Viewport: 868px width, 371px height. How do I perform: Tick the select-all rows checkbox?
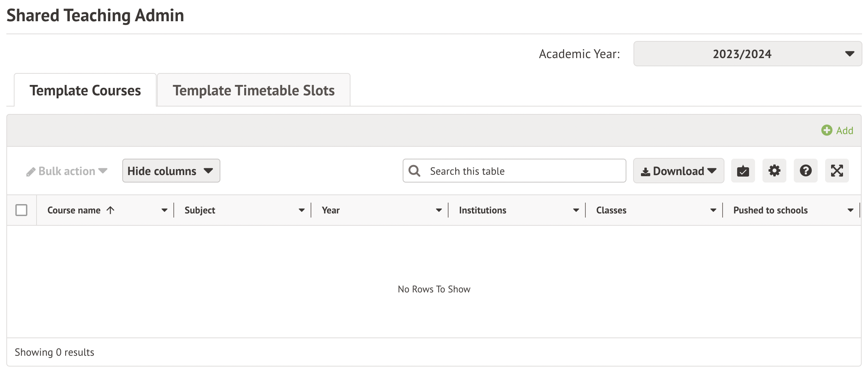click(22, 210)
